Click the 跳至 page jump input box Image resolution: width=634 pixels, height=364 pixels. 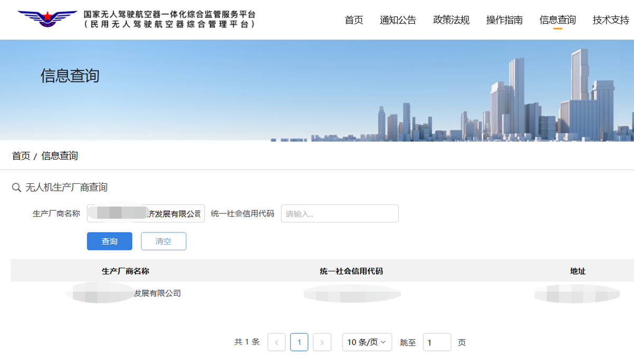click(437, 342)
